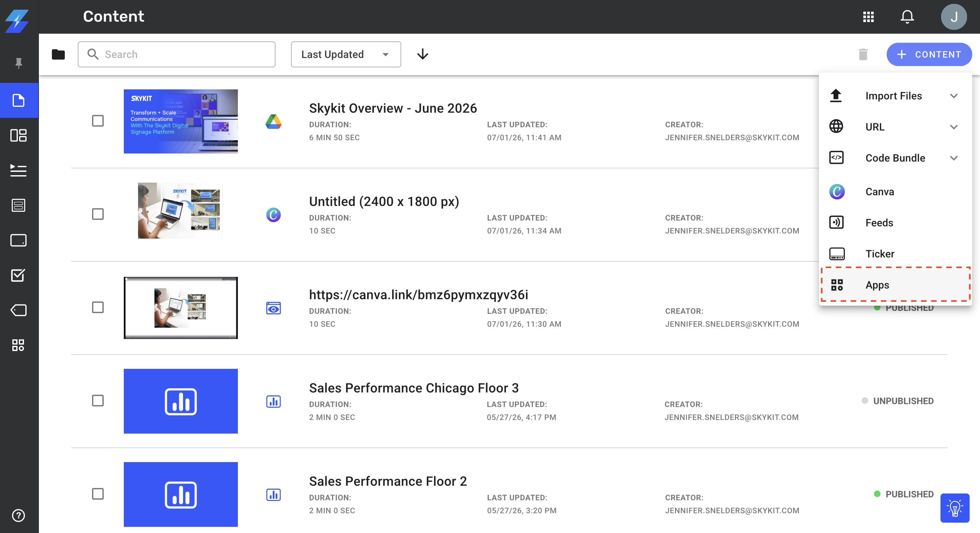This screenshot has height=533, width=980.
Task: Open the Content page in sidebar
Action: [x=19, y=100]
